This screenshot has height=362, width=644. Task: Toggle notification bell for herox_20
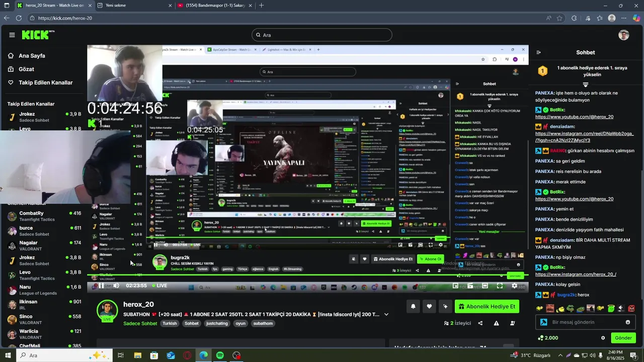point(414,306)
